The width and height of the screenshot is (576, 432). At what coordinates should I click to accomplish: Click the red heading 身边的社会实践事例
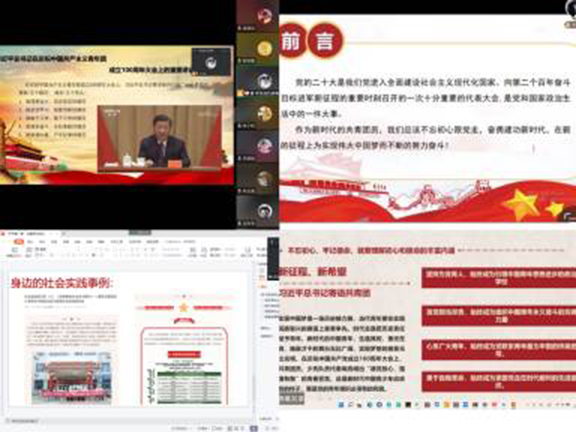62,283
